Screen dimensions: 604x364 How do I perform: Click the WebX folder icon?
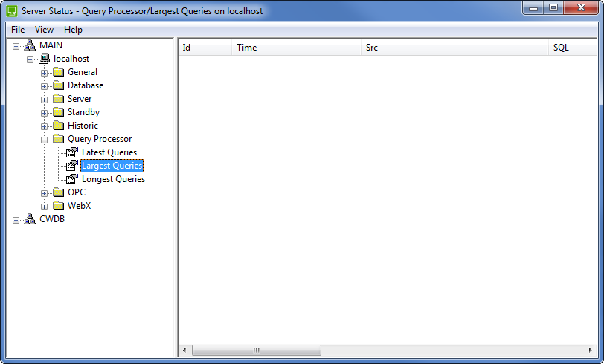[x=58, y=206]
